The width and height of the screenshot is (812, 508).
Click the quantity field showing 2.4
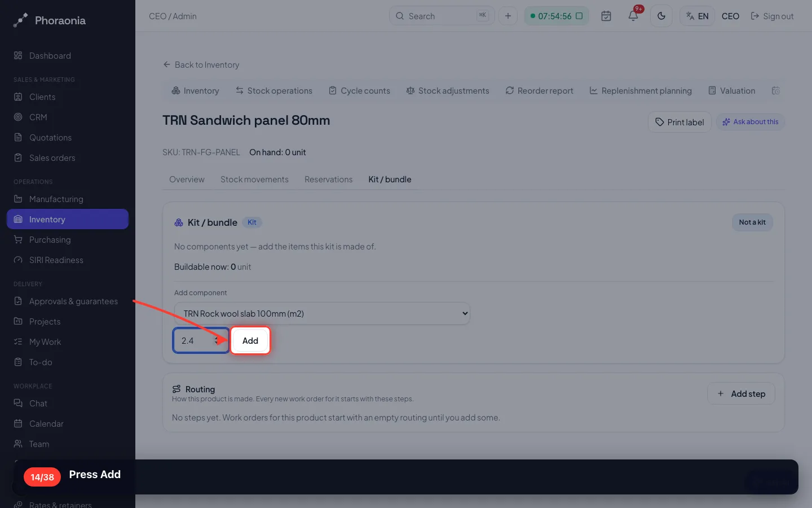201,341
